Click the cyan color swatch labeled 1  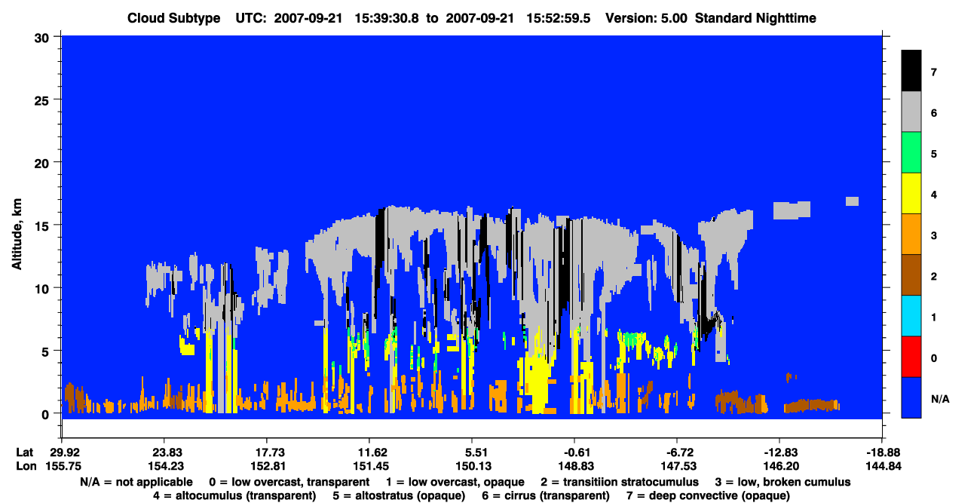click(x=911, y=316)
